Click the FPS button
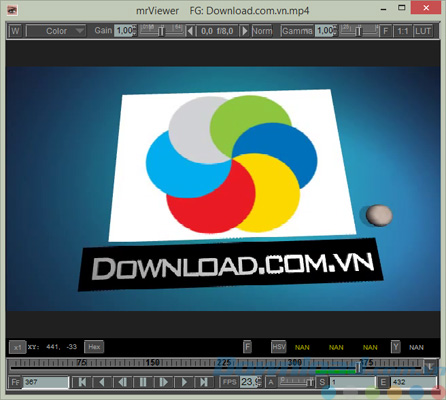The image size is (446, 400). [229, 382]
